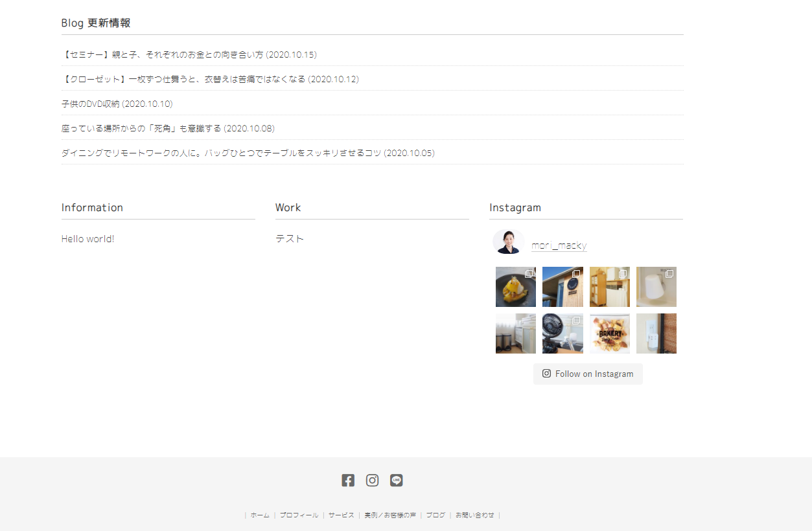Image resolution: width=812 pixels, height=531 pixels.
Task: Go to サービス in footer menu
Action: 342,515
